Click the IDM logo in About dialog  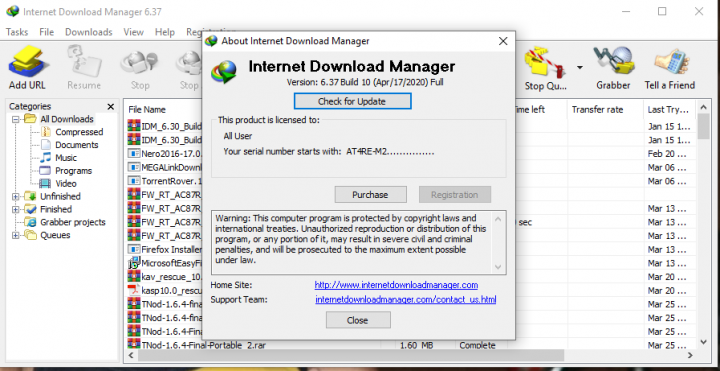[224, 73]
